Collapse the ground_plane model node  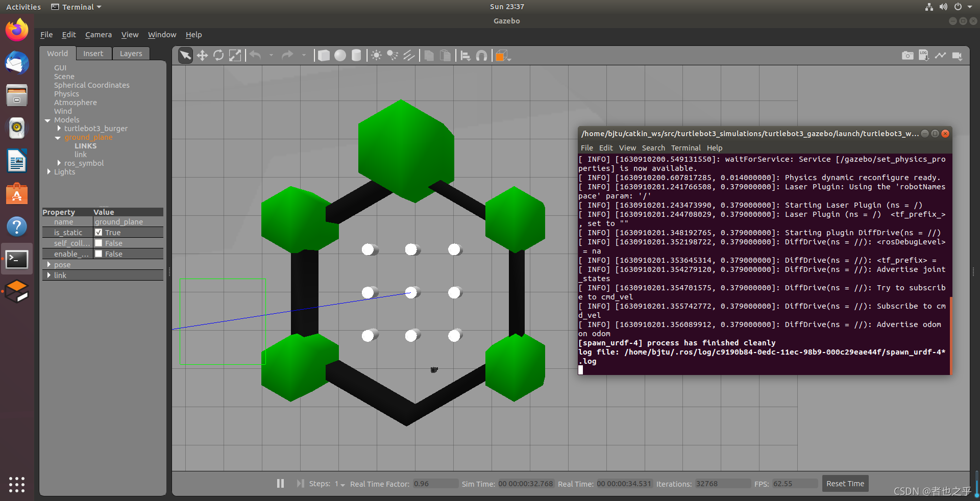point(58,138)
